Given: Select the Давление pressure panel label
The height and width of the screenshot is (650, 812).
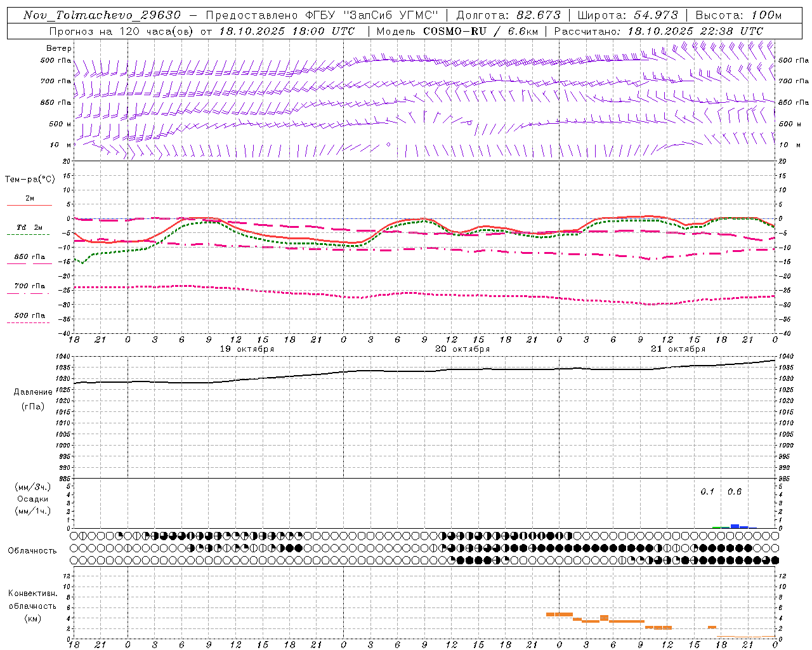Looking at the screenshot, I should click(x=33, y=392).
